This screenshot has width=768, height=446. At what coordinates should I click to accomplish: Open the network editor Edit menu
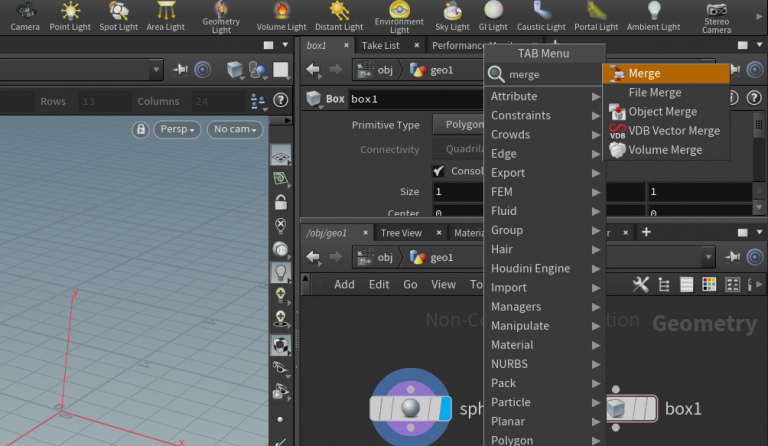pos(379,284)
